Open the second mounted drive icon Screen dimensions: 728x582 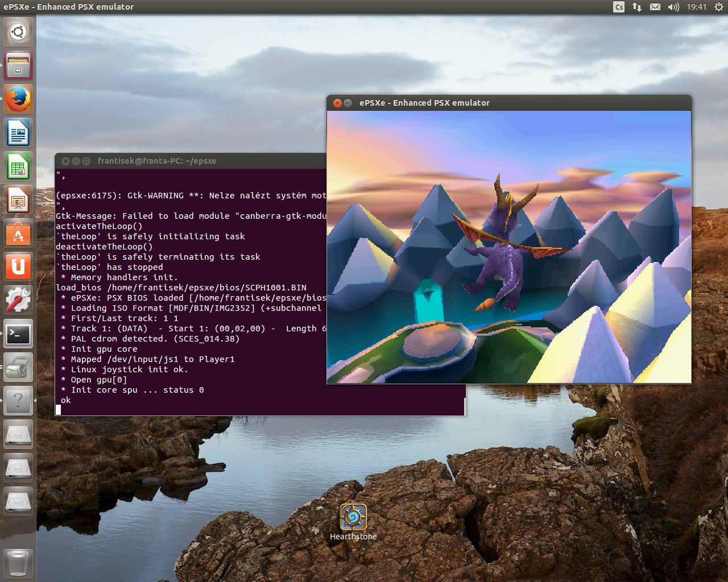(18, 468)
